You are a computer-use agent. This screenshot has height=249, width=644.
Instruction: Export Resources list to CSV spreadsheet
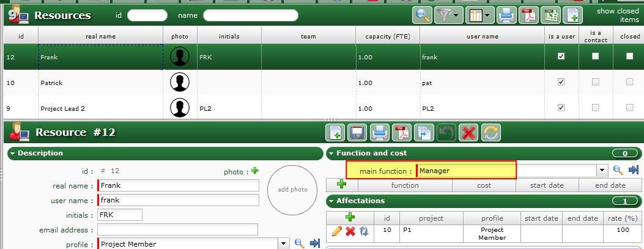coord(551,16)
